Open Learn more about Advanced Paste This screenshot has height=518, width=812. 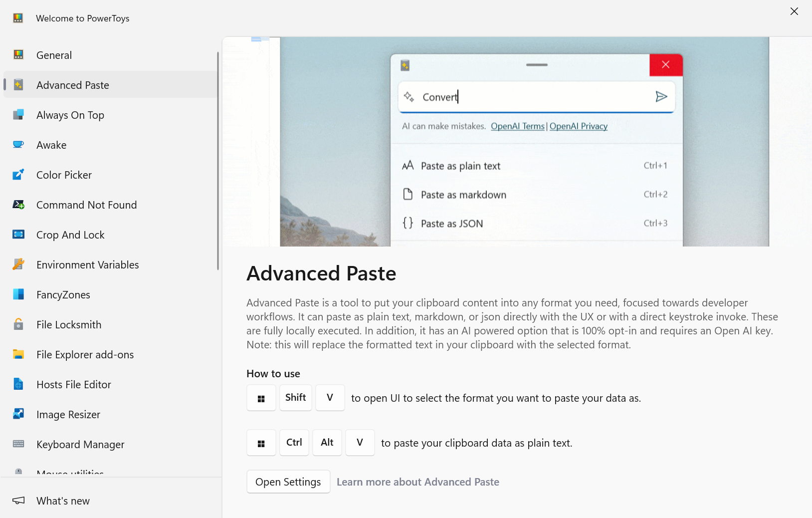tap(418, 482)
